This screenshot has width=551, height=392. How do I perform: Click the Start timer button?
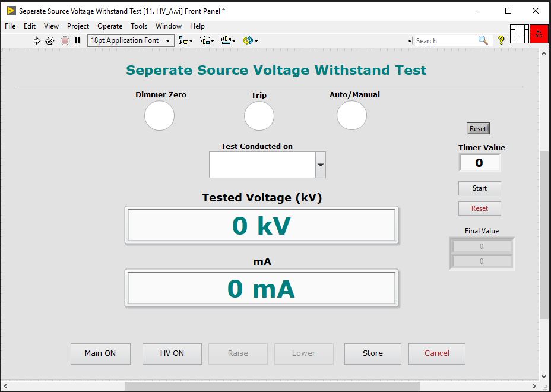click(480, 188)
